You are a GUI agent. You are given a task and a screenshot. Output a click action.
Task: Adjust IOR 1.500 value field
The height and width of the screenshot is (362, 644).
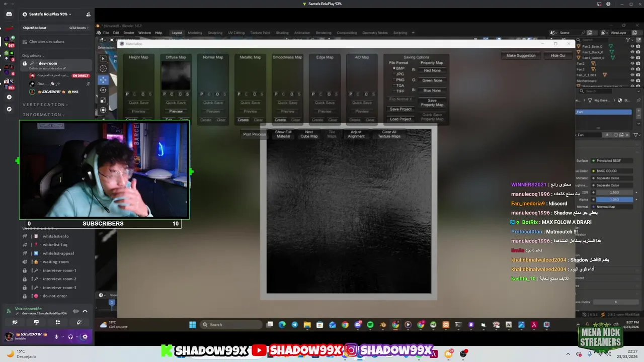point(614,193)
